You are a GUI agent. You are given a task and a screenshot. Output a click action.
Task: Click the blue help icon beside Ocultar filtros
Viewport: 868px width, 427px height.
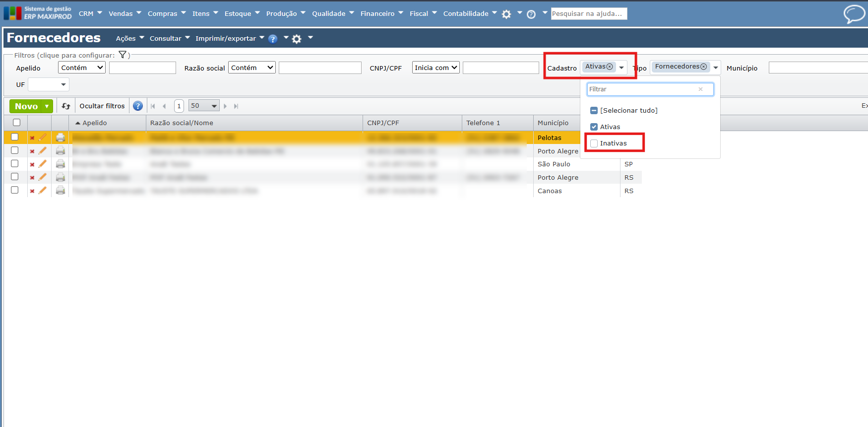138,106
